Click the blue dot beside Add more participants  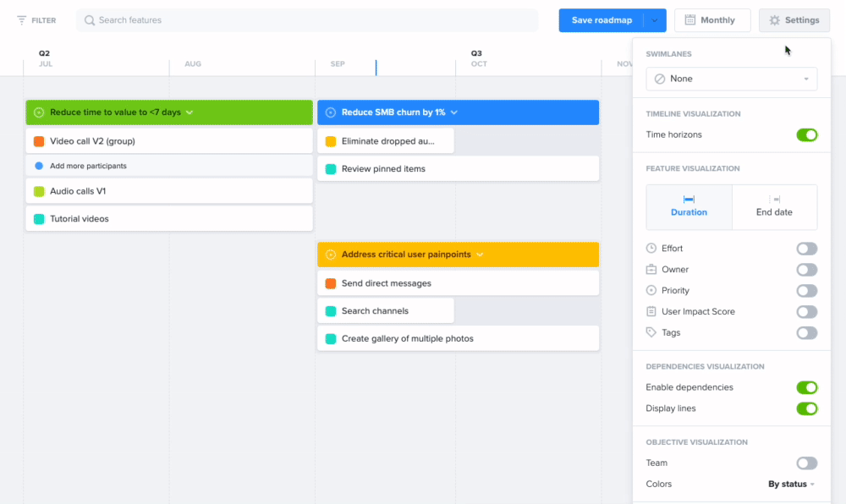[39, 166]
